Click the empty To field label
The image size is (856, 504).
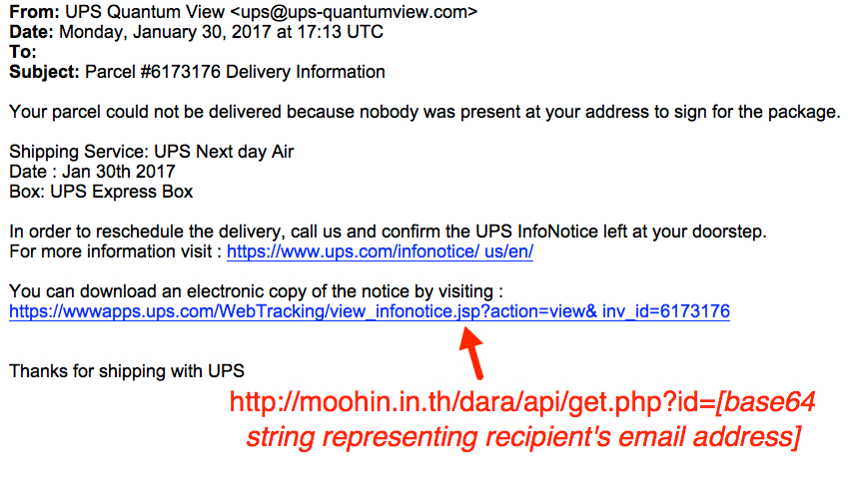click(23, 52)
